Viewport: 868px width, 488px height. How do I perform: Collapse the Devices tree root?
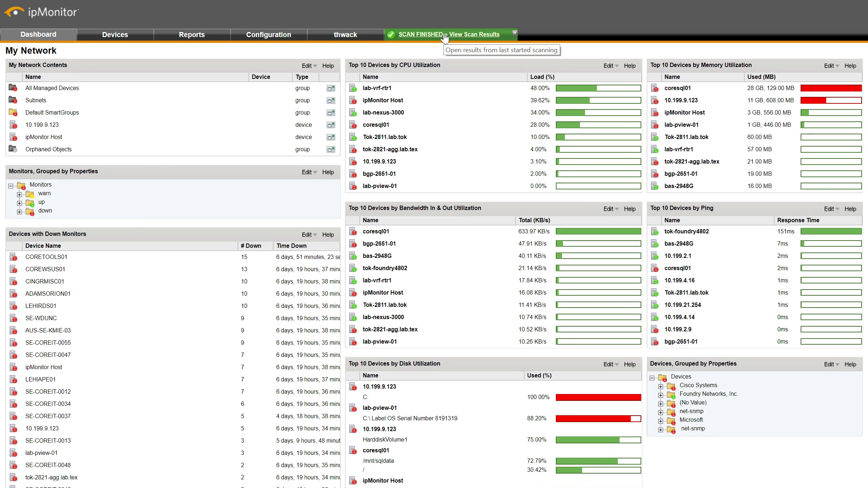tap(652, 378)
